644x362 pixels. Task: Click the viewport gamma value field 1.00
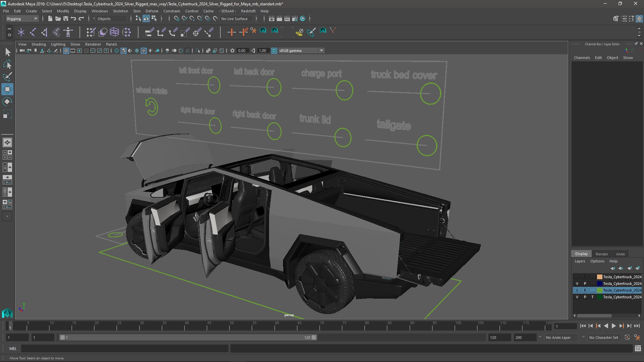click(263, 51)
